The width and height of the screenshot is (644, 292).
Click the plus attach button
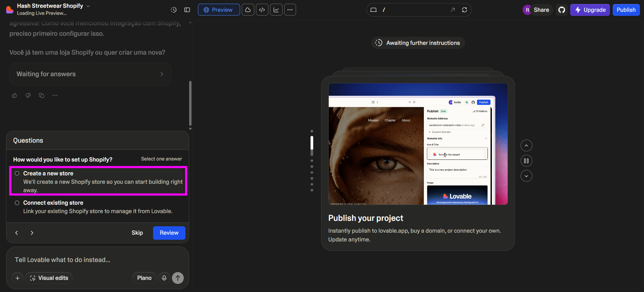tap(18, 278)
